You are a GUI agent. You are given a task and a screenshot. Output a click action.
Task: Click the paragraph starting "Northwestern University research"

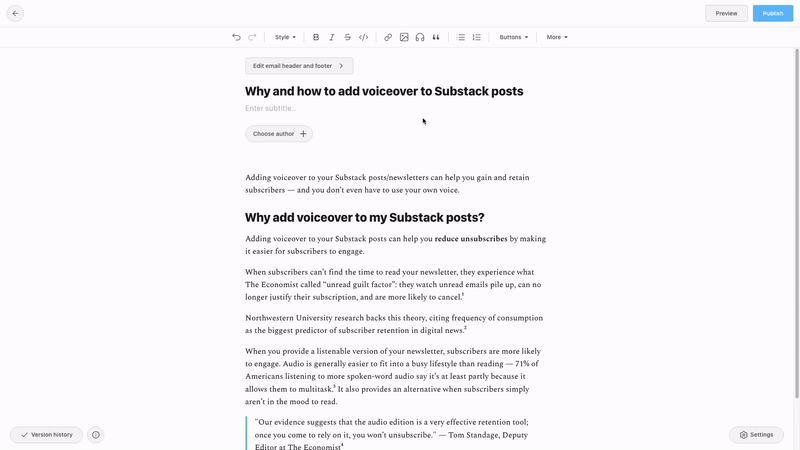click(x=395, y=324)
